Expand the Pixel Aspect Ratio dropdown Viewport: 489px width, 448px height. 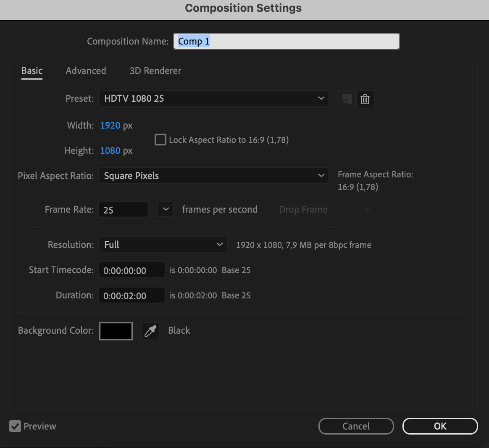coord(213,176)
